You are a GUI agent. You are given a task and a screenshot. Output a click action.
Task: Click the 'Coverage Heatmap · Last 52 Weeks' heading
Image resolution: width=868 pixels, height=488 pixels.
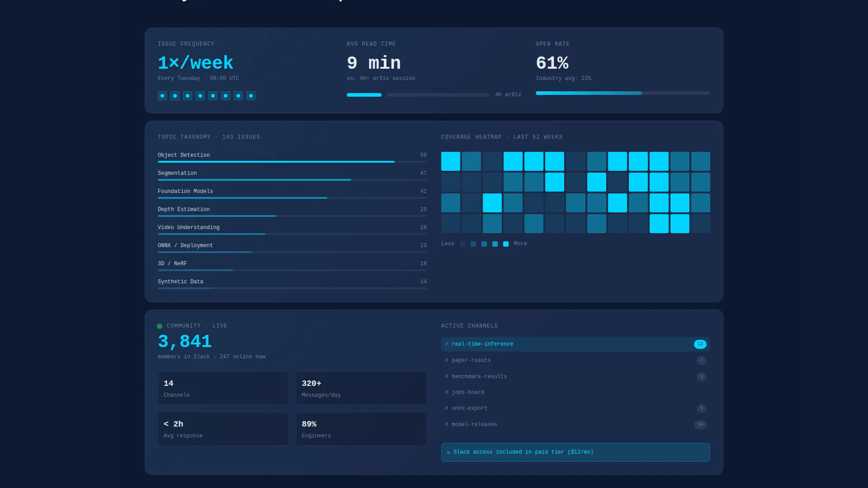pos(502,137)
